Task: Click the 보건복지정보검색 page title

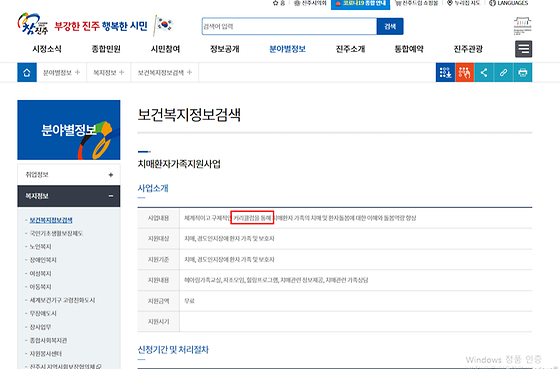Action: click(189, 115)
